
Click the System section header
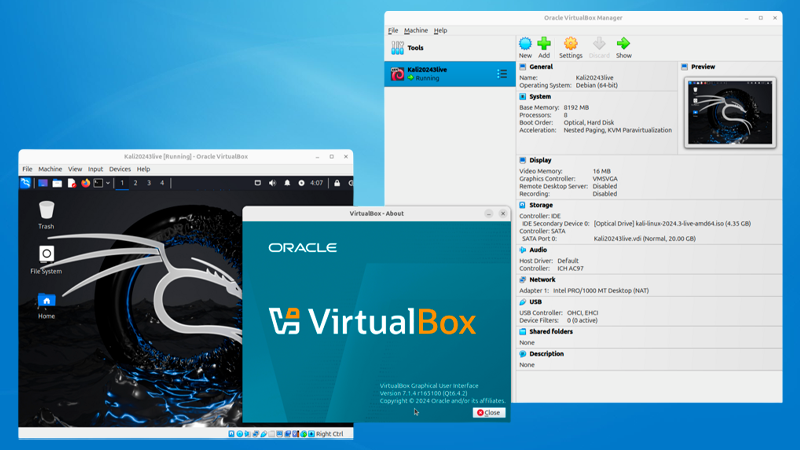point(540,96)
